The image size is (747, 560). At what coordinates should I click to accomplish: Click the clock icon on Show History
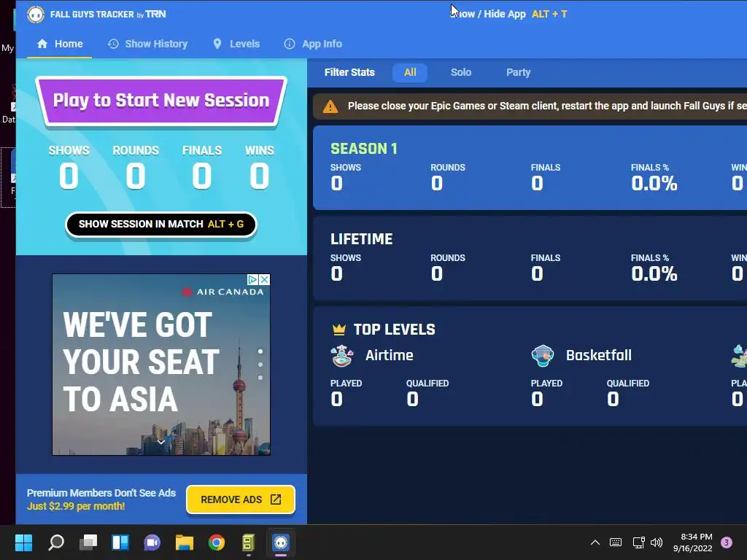(x=113, y=44)
